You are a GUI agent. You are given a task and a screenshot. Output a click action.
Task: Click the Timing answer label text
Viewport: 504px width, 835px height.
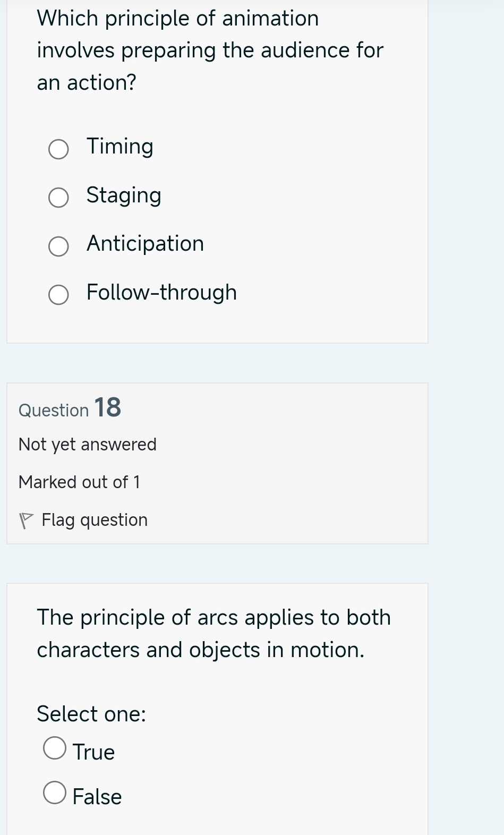coord(119,147)
